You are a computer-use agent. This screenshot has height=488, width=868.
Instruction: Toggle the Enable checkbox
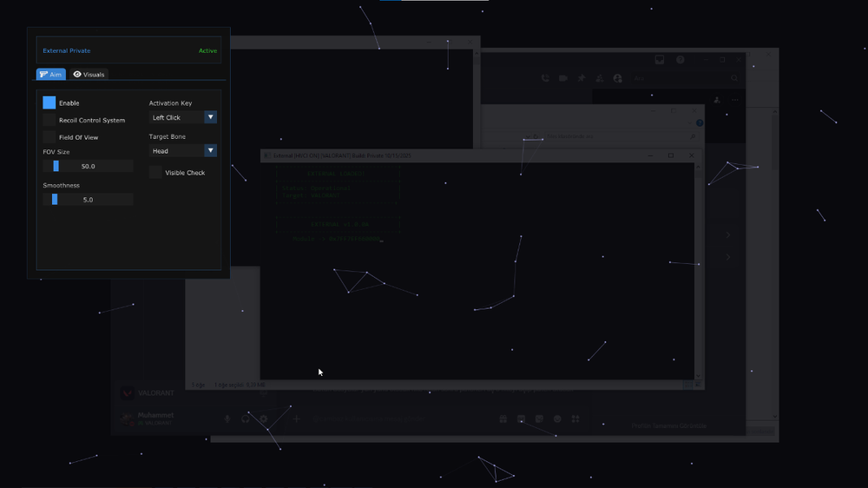pos(49,102)
